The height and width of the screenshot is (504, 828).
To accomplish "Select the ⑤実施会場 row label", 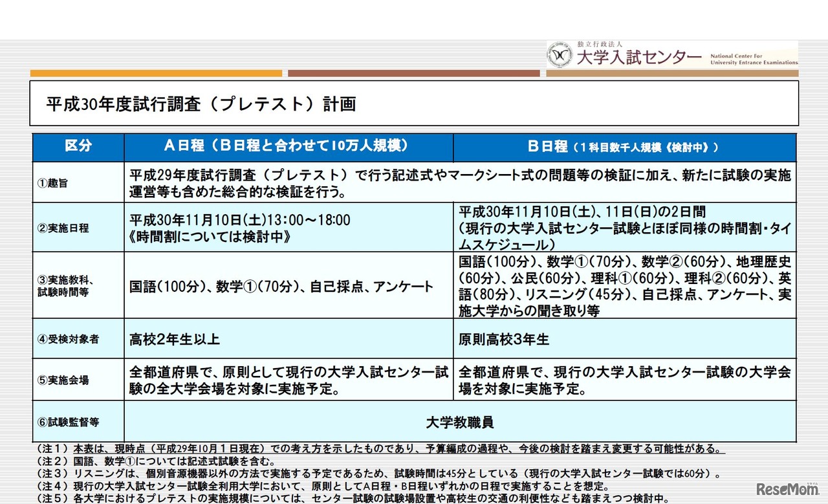I will (63, 380).
